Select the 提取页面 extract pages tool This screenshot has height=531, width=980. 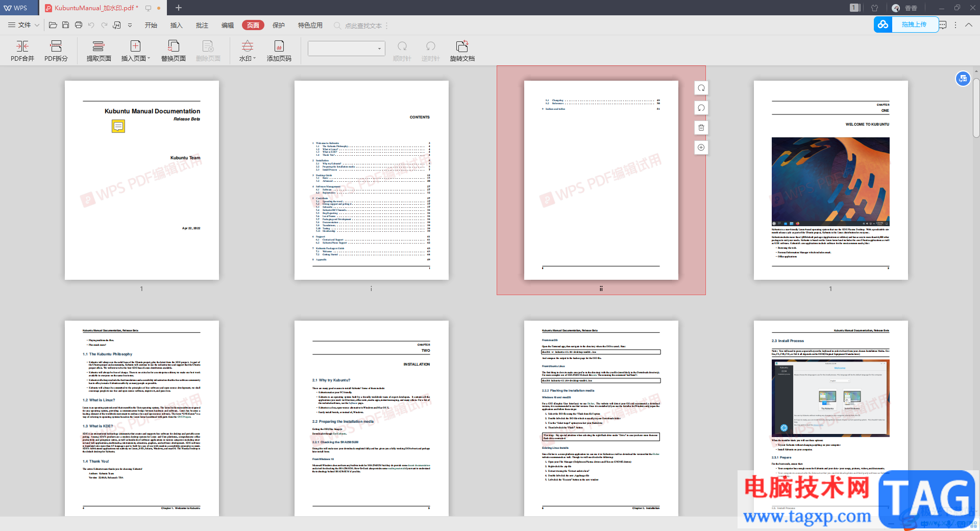tap(99, 51)
